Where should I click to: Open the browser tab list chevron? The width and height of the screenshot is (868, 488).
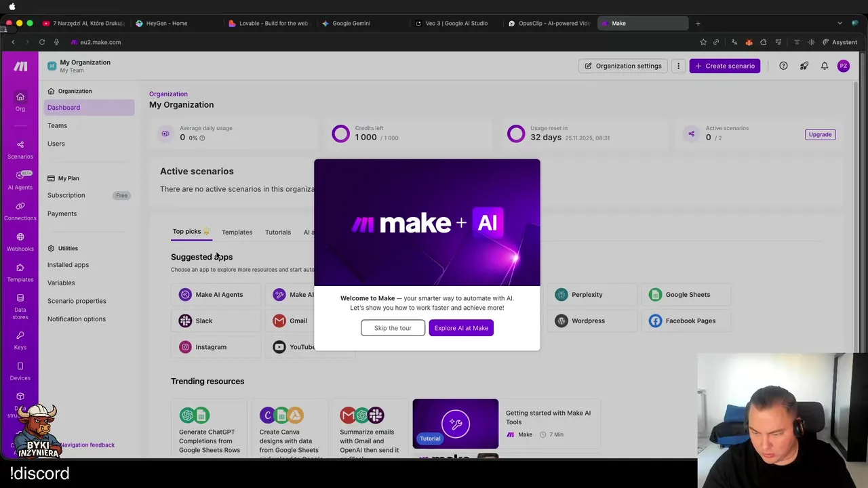[840, 23]
